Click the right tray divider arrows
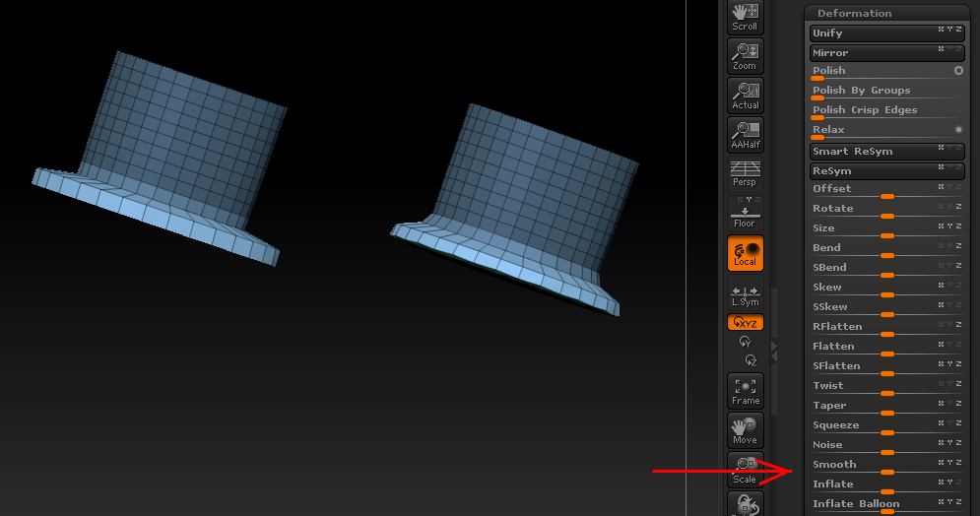The height and width of the screenshot is (516, 980). (x=774, y=351)
